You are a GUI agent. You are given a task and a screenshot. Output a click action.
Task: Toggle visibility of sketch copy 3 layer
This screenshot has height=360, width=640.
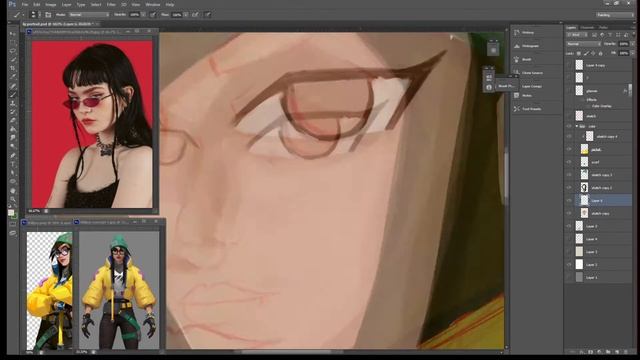(569, 175)
